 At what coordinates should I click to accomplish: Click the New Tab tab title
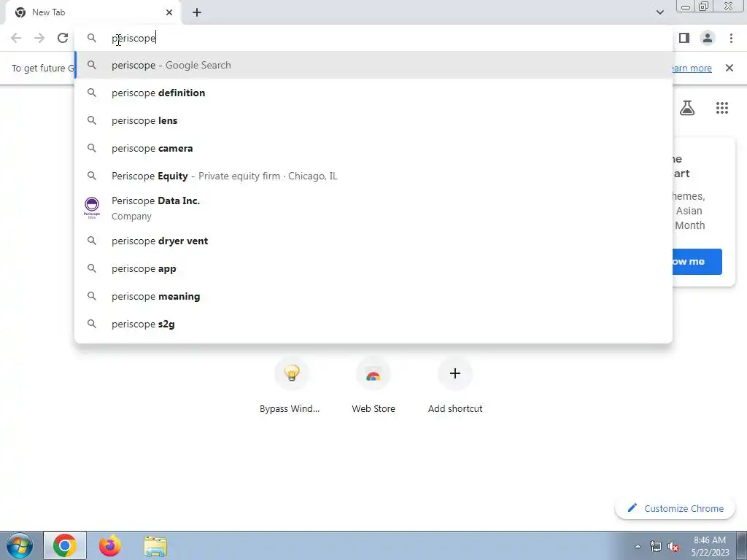click(x=49, y=12)
